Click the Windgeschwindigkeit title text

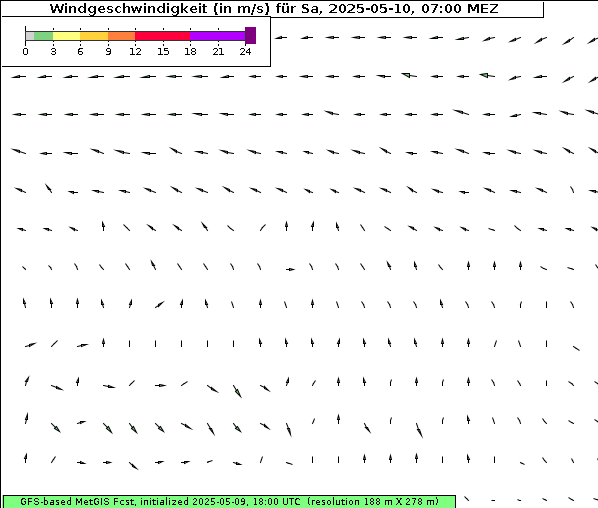129,8
